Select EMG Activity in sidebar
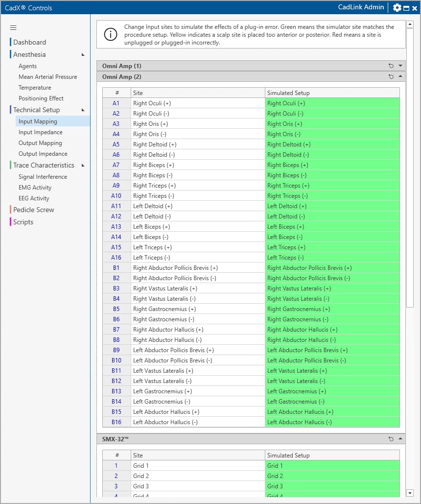The width and height of the screenshot is (421, 504). click(35, 188)
